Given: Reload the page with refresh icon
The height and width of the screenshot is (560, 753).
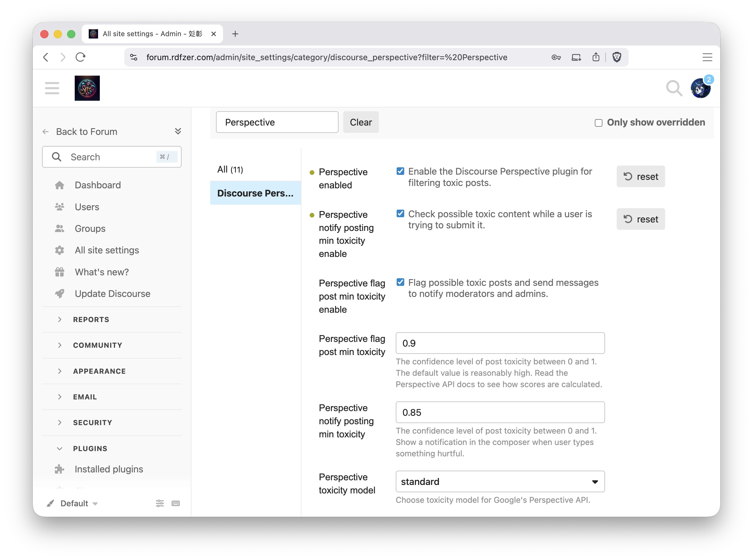Looking at the screenshot, I should coord(80,57).
